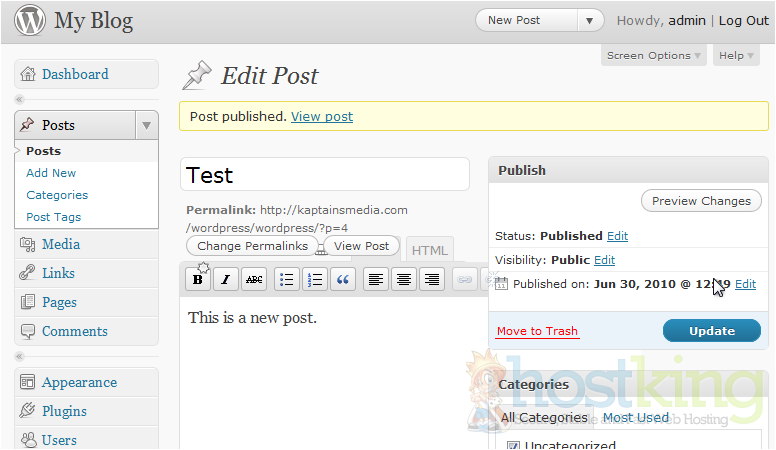776x450 pixels.
Task: Collapse the Posts menu arrow
Action: click(147, 125)
